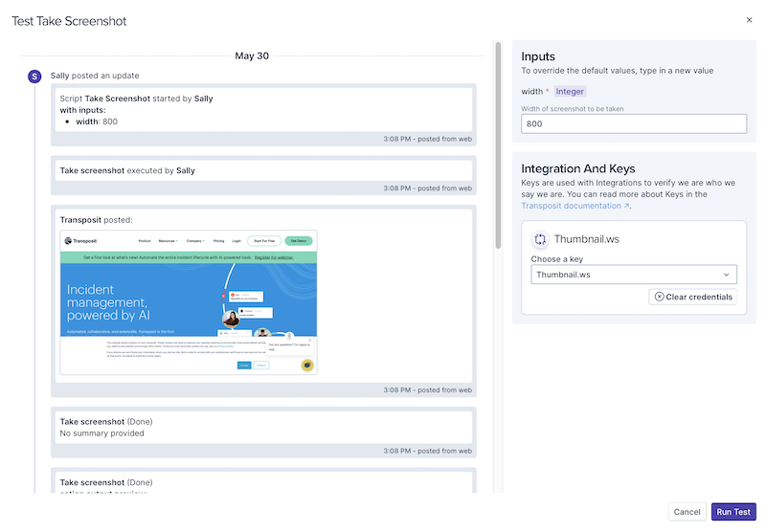The height and width of the screenshot is (532, 766).
Task: Click the chat bubble icon in the thumbnail
Action: click(x=307, y=365)
